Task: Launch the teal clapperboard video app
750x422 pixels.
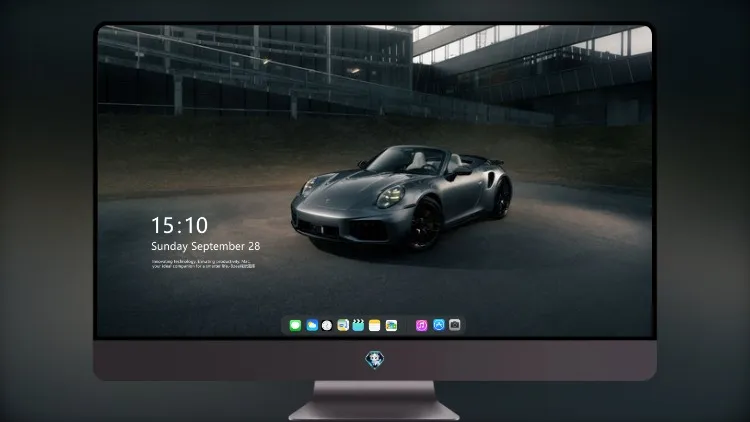Action: (x=358, y=325)
